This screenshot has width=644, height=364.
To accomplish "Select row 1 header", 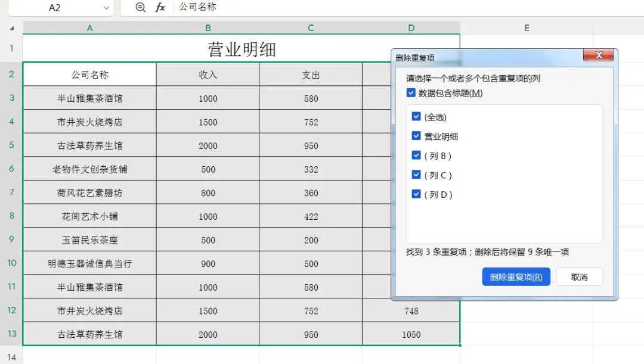I will click(x=11, y=48).
